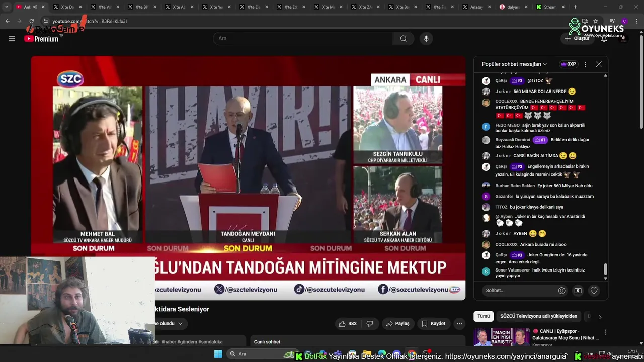Click the 0XP crown points badge
This screenshot has height=362, width=644.
click(568, 64)
